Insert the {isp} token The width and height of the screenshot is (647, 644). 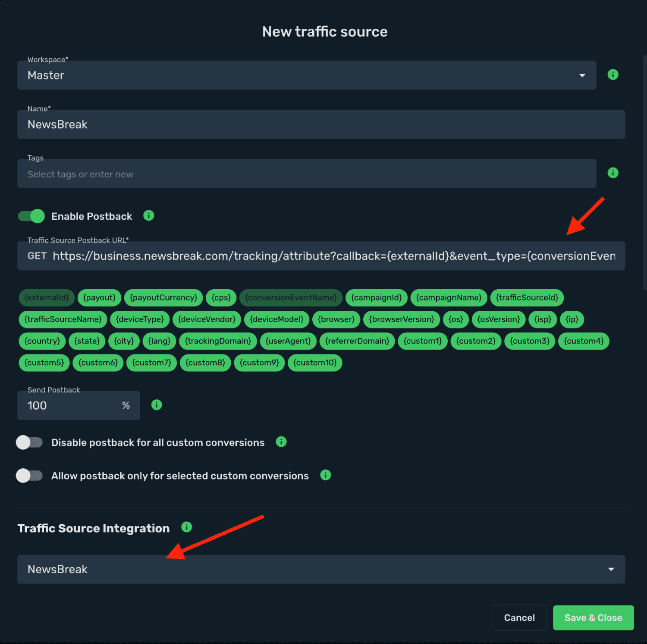point(543,319)
